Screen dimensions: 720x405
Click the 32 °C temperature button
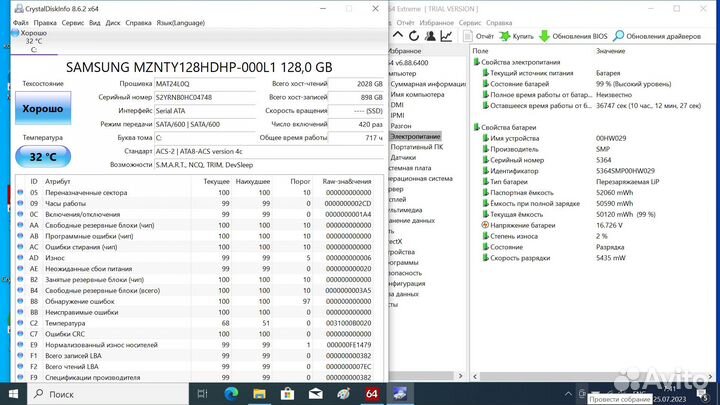pos(43,157)
